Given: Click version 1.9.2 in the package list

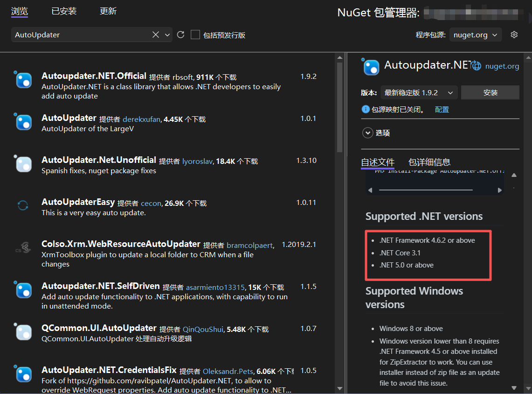Looking at the screenshot, I should (x=308, y=77).
